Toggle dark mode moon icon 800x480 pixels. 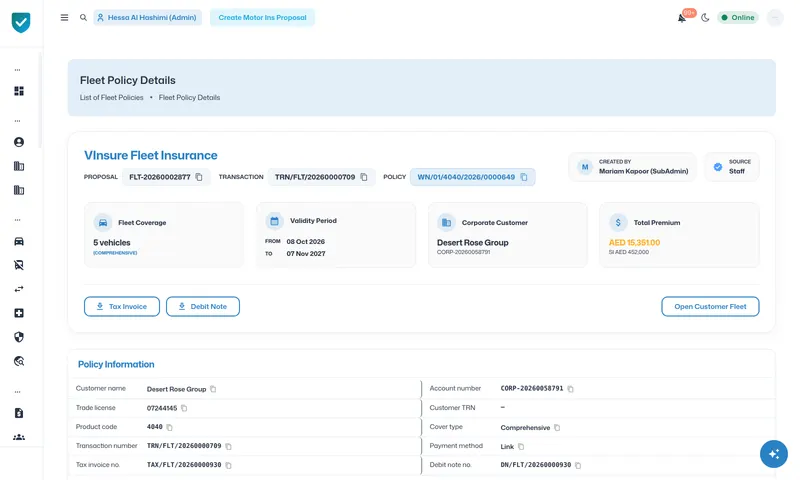[705, 18]
